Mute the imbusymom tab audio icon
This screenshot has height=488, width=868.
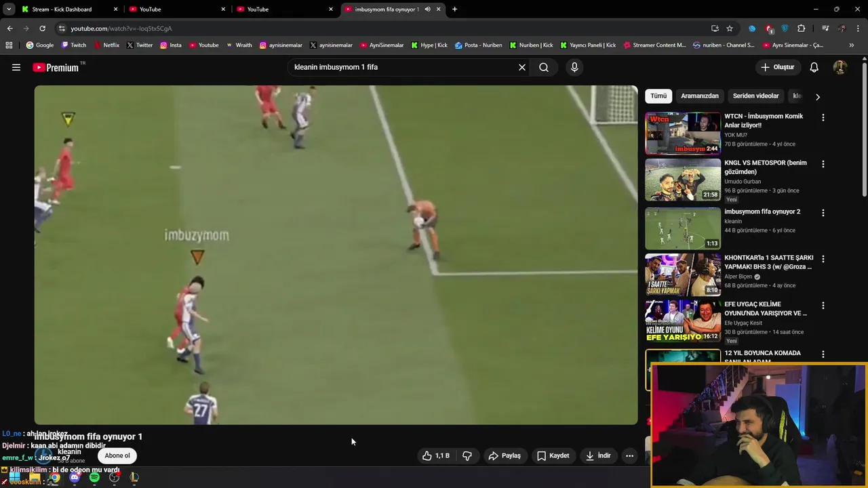(x=427, y=9)
